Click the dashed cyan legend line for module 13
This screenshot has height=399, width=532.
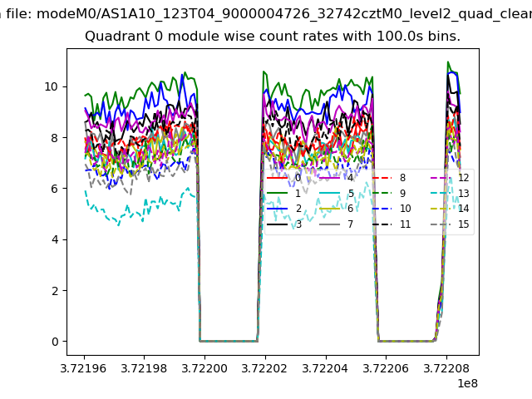(x=441, y=194)
